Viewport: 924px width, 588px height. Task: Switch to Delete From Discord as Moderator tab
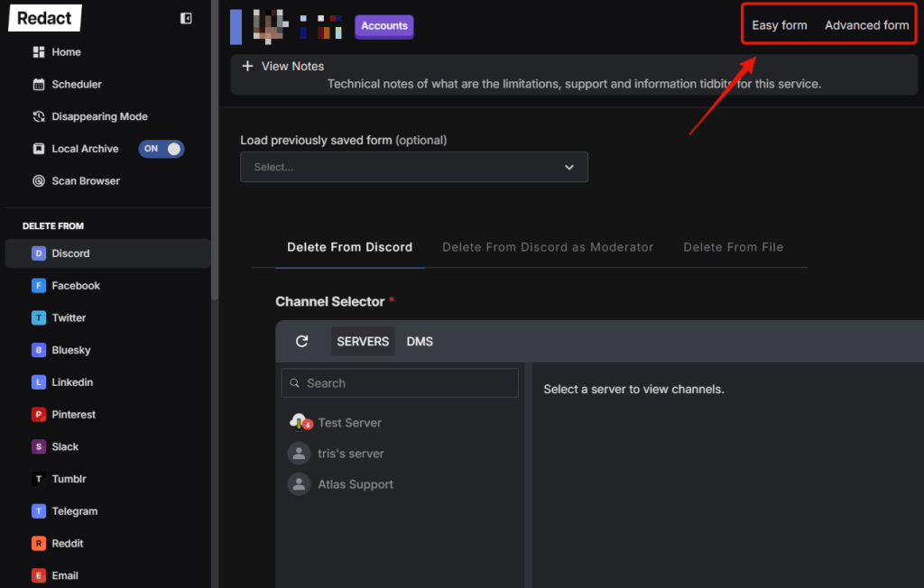(547, 247)
